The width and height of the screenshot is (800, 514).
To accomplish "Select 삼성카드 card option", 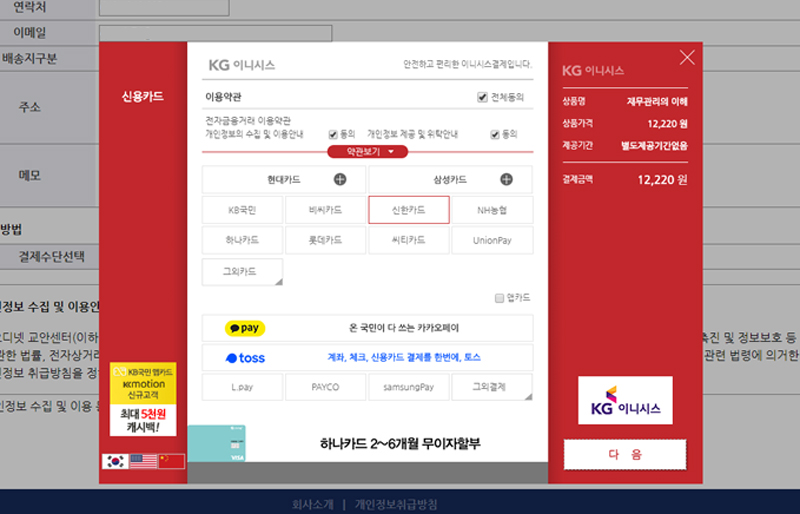I will 451,179.
